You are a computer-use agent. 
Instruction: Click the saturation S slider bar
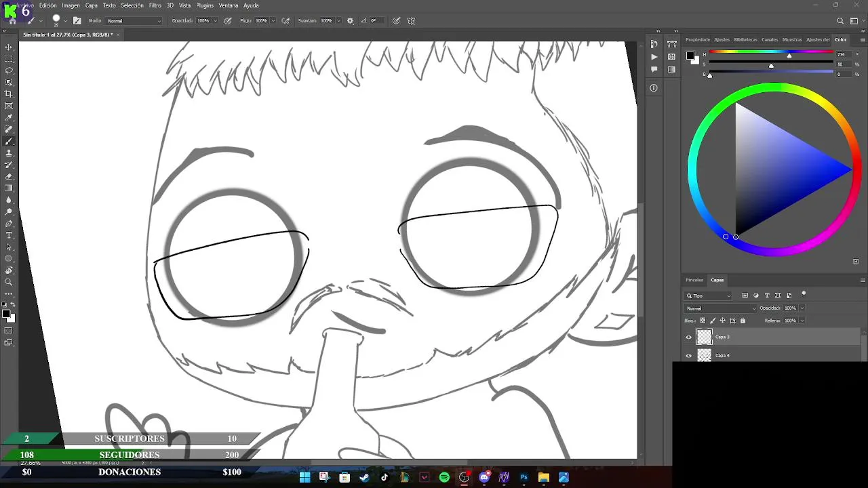click(771, 62)
